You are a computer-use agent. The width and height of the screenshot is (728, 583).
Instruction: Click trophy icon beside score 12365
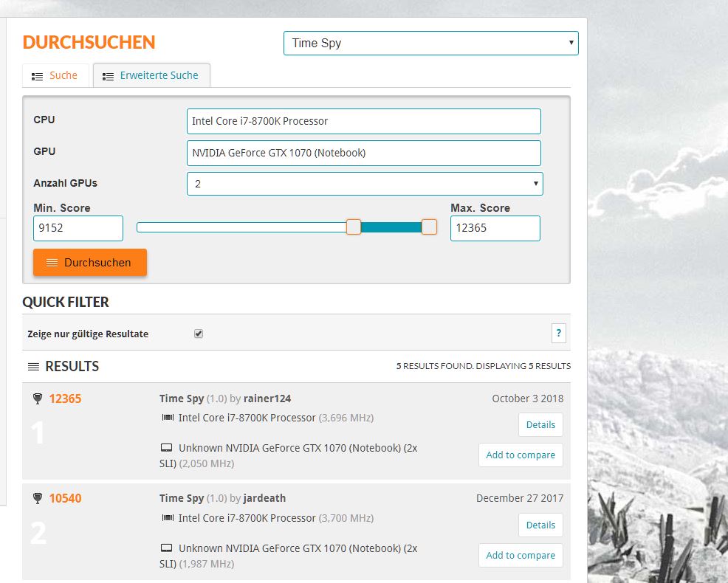point(38,399)
